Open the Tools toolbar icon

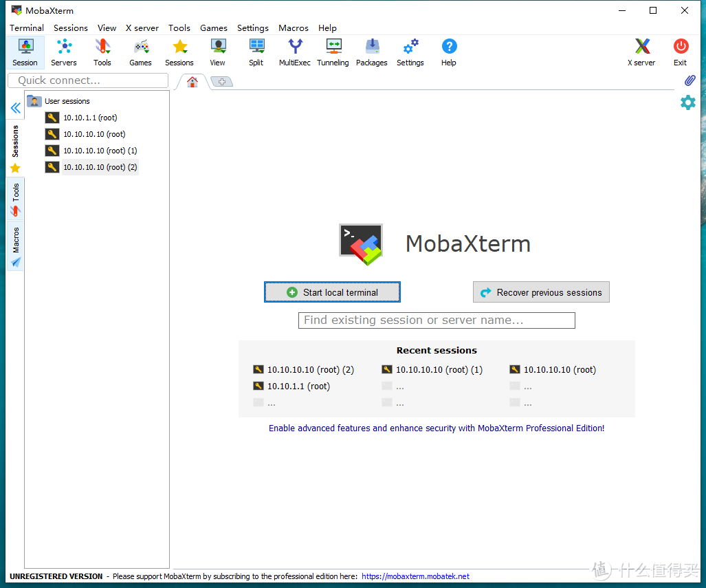[102, 53]
